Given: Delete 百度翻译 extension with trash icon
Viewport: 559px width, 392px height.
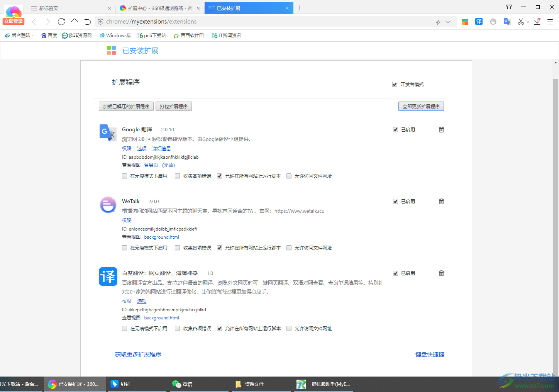Looking at the screenshot, I should 441,273.
